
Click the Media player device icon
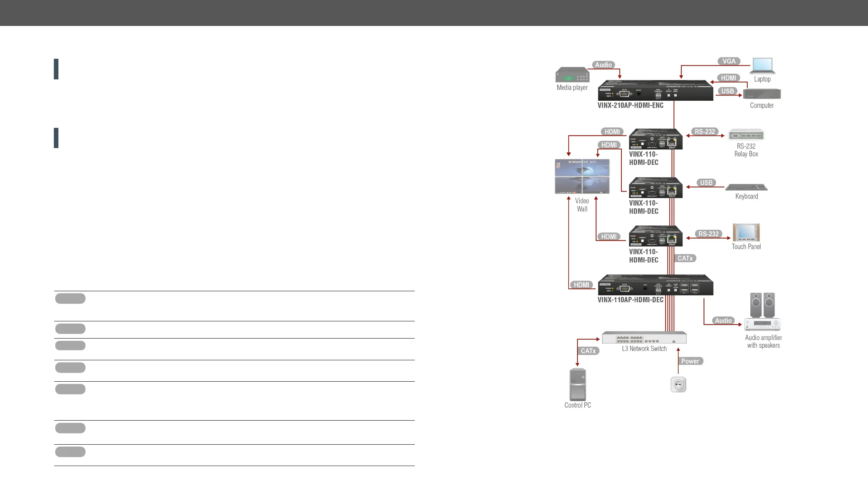pyautogui.click(x=572, y=75)
